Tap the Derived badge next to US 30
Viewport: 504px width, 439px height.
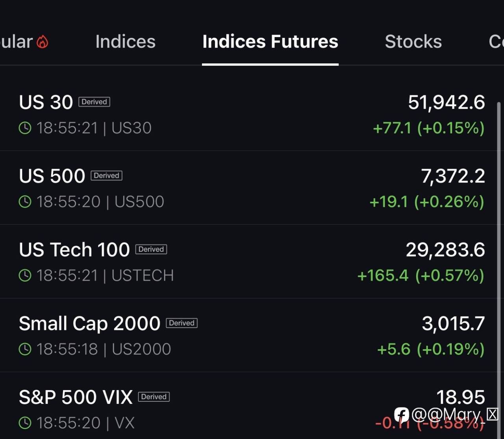pyautogui.click(x=94, y=102)
